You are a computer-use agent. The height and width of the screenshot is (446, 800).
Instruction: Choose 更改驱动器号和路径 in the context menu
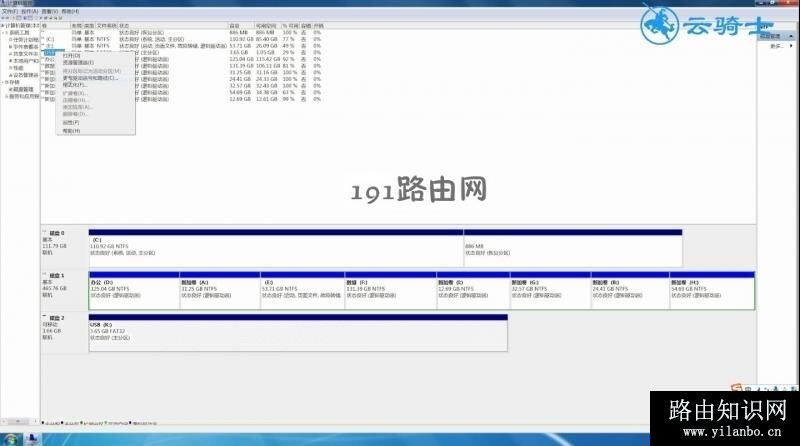(x=90, y=79)
